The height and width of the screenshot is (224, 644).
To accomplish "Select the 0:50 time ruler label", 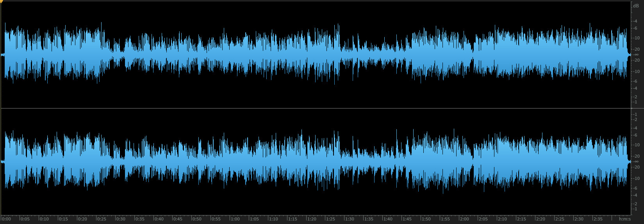I will click(197, 219).
